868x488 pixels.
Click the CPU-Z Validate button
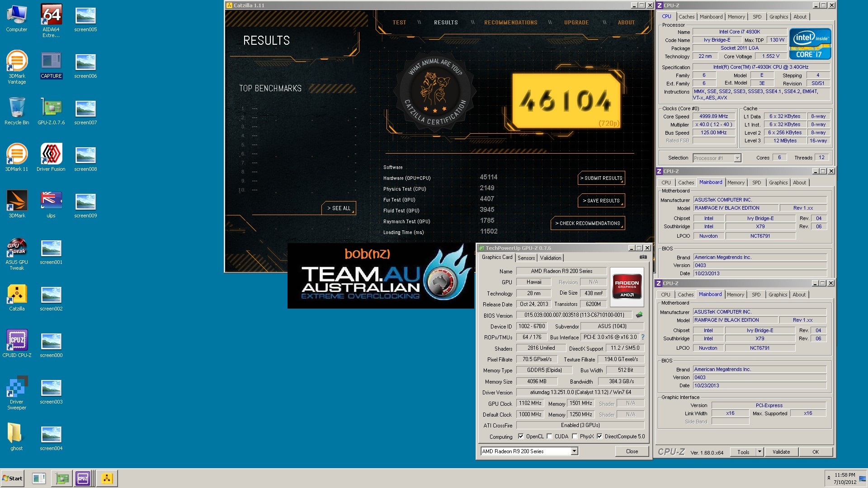point(781,452)
